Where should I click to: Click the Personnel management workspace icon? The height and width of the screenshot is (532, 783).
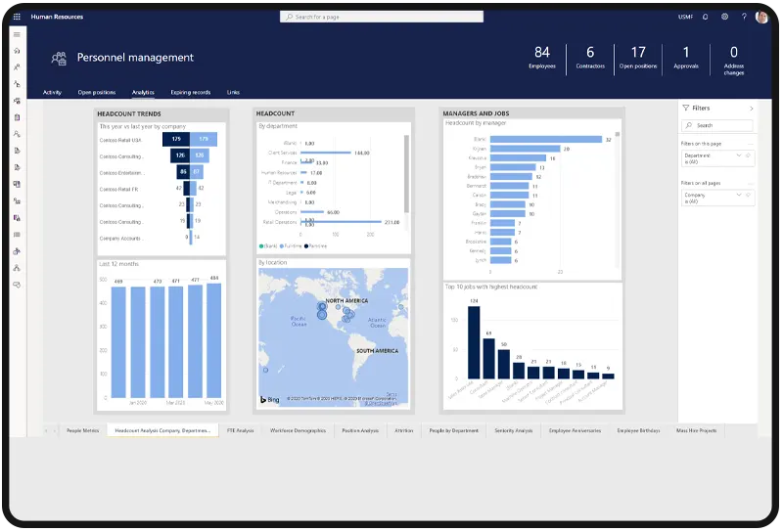pos(59,58)
